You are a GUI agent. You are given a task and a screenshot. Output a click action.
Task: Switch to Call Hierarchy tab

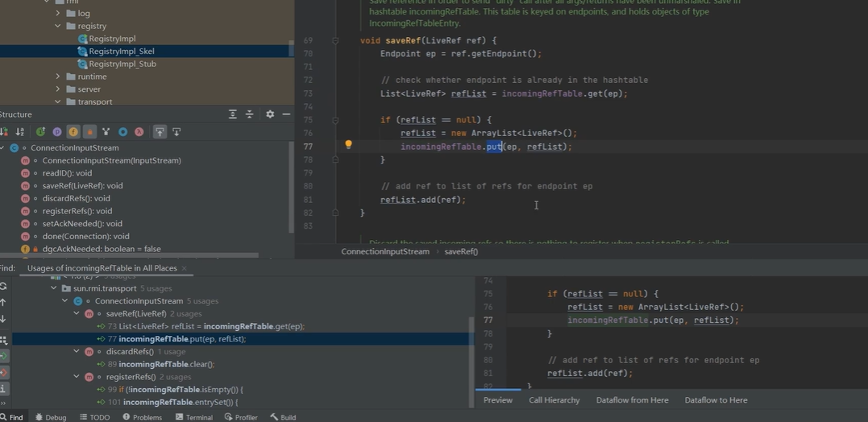click(x=554, y=400)
